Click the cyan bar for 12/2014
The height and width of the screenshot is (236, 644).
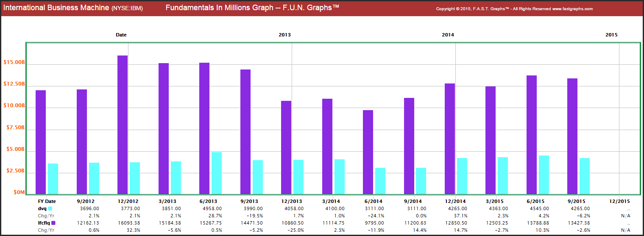pyautogui.click(x=462, y=176)
